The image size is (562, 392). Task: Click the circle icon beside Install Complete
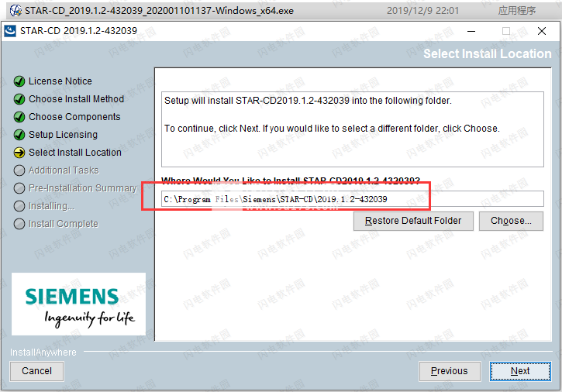click(19, 224)
